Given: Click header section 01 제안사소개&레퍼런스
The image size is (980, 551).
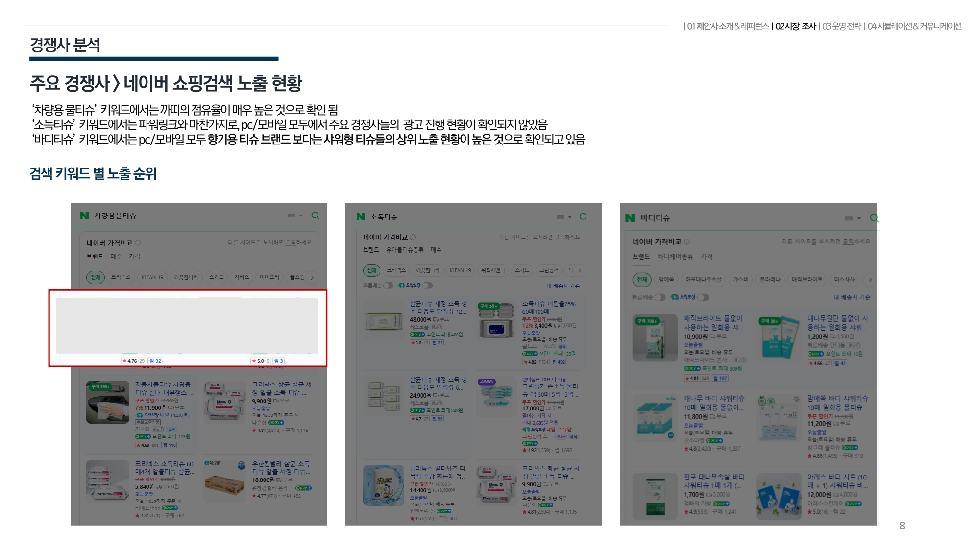Looking at the screenshot, I should click(728, 26).
